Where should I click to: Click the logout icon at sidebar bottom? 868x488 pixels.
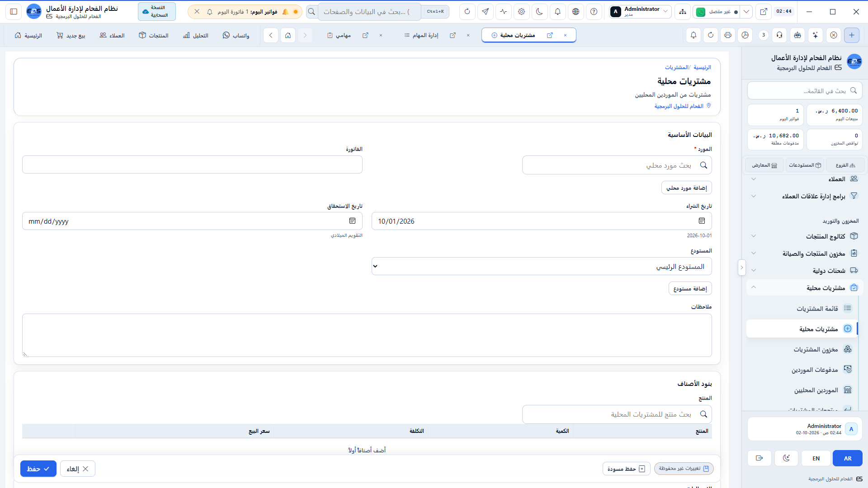pyautogui.click(x=759, y=458)
